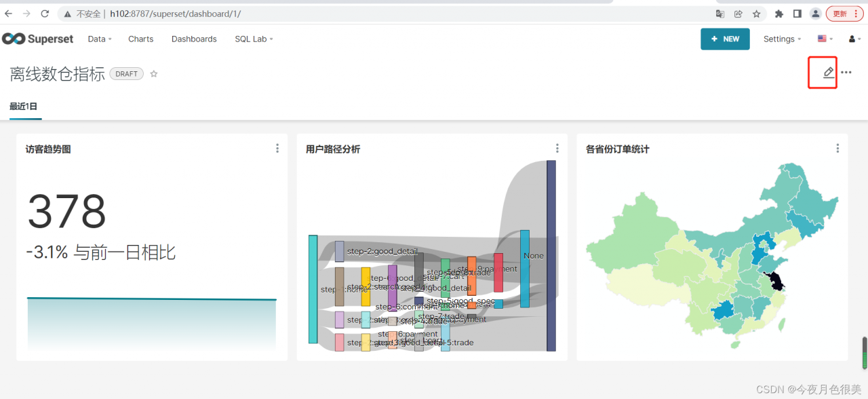
Task: Open chart options on 访客趋势图
Action: click(x=277, y=148)
